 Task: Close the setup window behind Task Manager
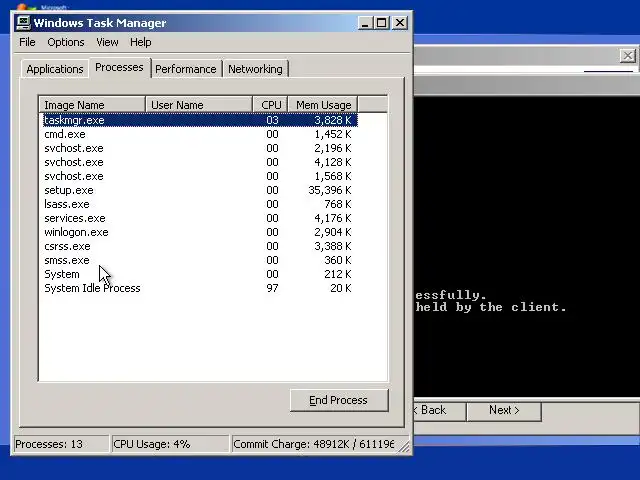(x=627, y=56)
